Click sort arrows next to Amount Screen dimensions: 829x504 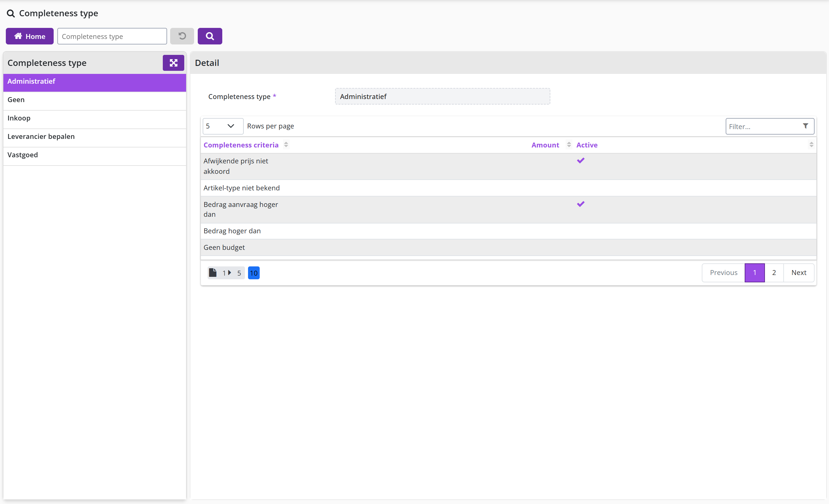point(569,145)
